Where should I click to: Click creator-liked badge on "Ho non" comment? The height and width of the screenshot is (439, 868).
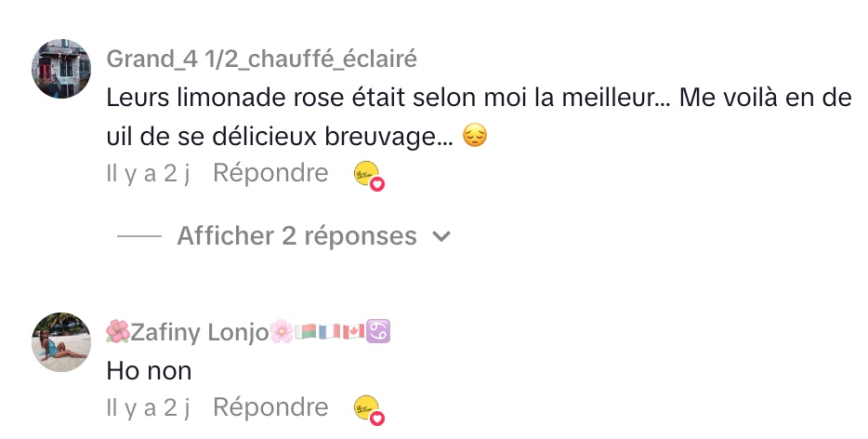(369, 409)
